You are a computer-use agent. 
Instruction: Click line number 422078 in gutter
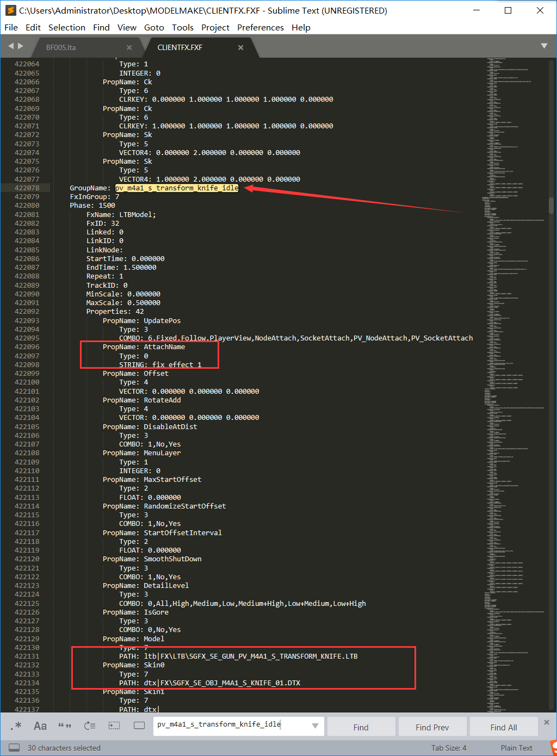[27, 188]
